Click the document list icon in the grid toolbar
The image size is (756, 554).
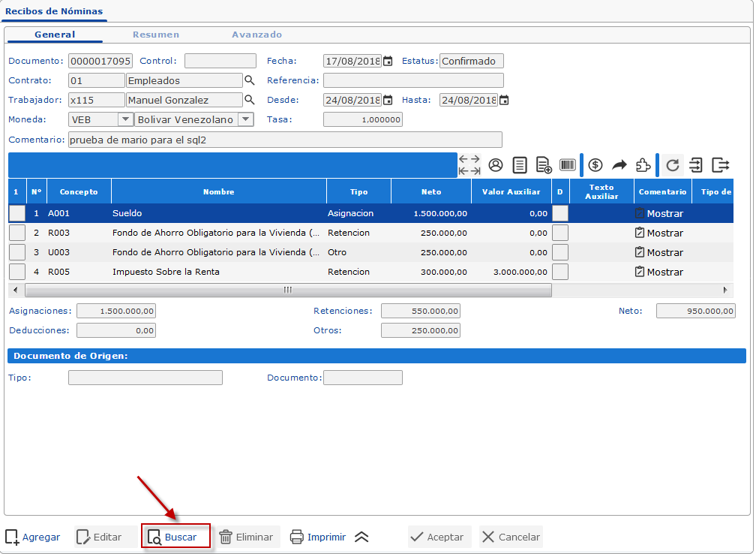tap(520, 164)
